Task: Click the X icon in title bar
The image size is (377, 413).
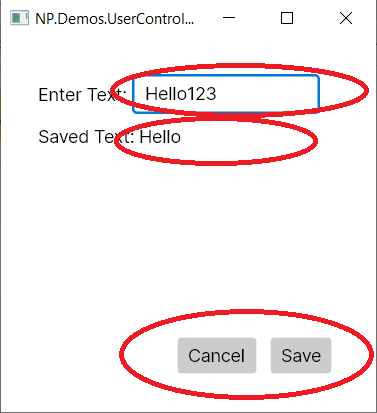Action: click(346, 18)
